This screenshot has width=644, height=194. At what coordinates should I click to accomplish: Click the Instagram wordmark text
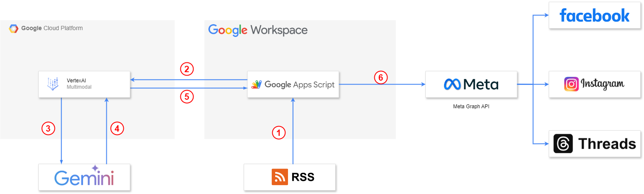(602, 84)
